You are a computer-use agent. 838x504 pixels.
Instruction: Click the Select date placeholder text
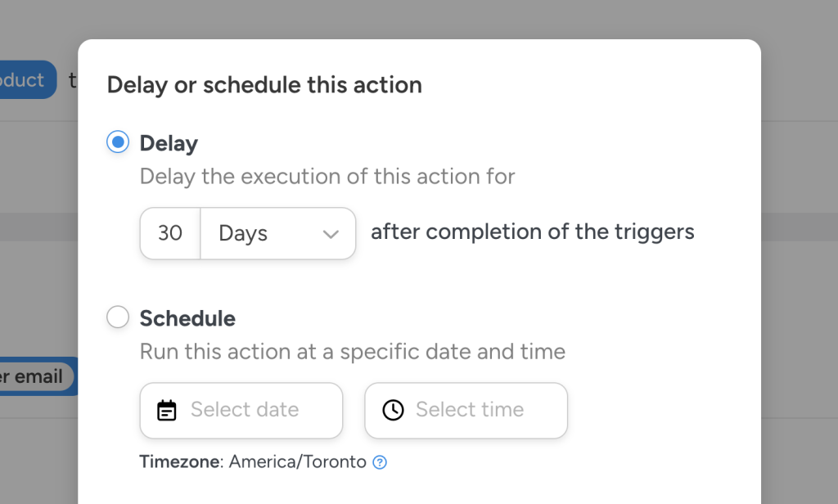245,410
